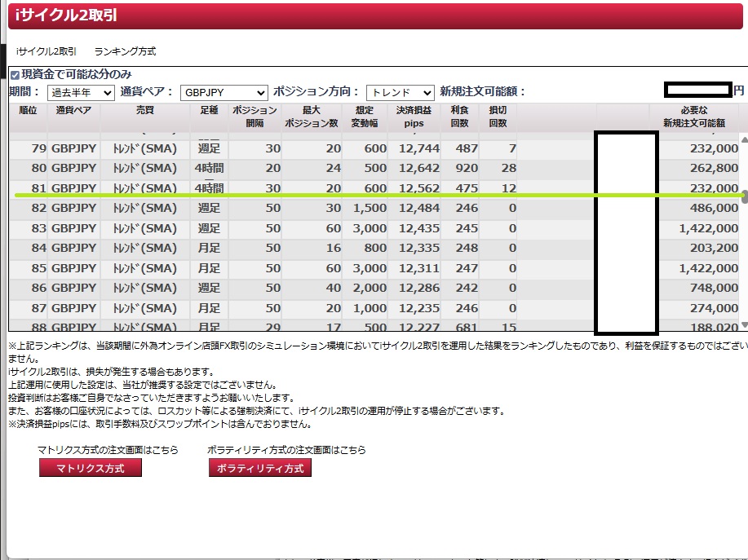Click the ranking table's vertical scrollbar thumb
This screenshot has width=748, height=560.
click(743, 196)
